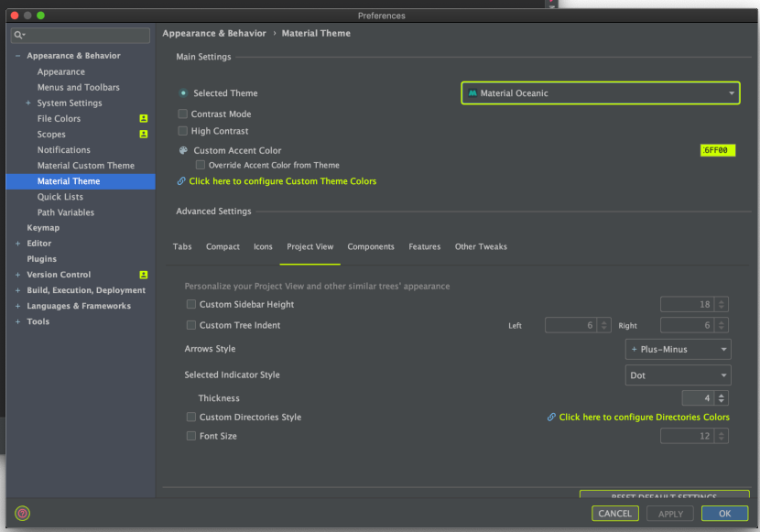This screenshot has height=532, width=760.
Task: Select the Selected Theme radio button
Action: pos(183,93)
